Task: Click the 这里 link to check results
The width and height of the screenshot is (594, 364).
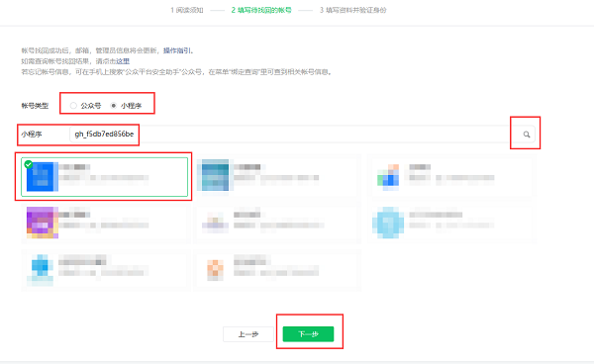Action: (x=123, y=61)
